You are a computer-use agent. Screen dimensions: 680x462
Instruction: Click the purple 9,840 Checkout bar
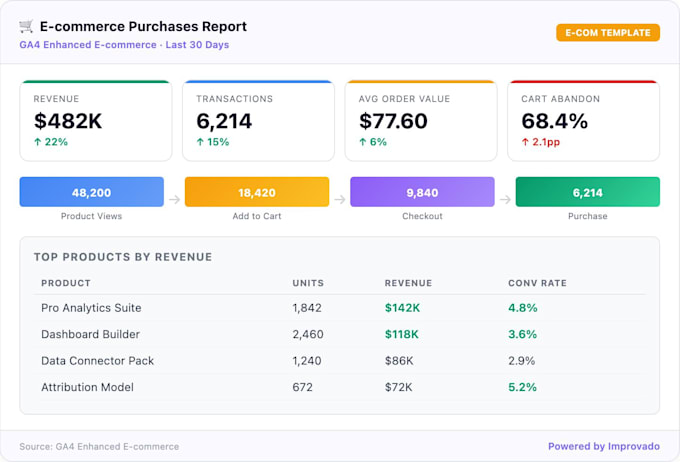tap(422, 192)
